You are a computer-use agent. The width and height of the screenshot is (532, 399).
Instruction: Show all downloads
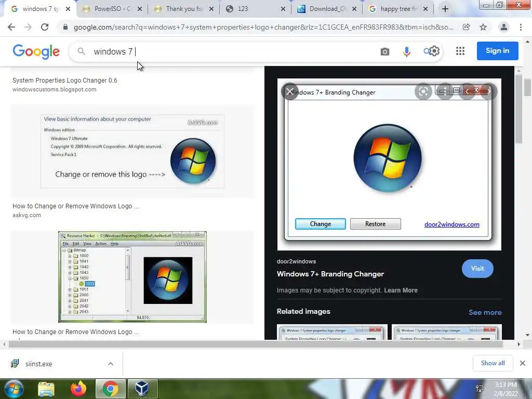(x=493, y=363)
